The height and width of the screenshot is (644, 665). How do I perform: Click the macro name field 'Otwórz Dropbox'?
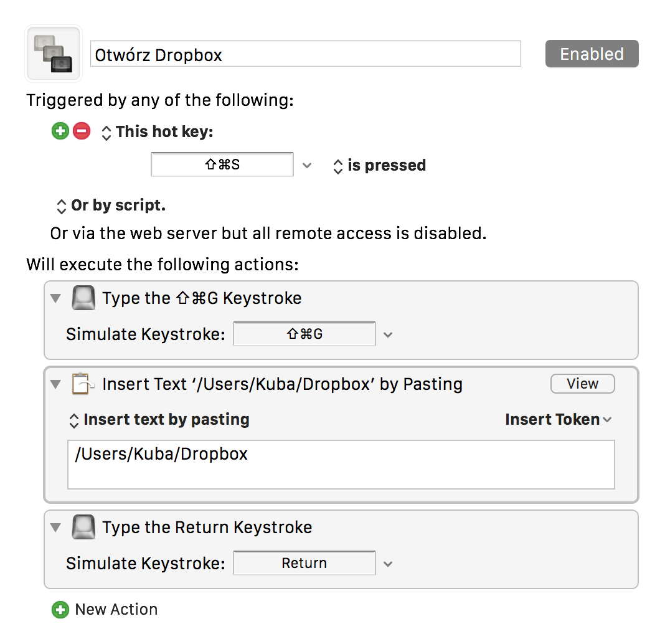(x=305, y=54)
